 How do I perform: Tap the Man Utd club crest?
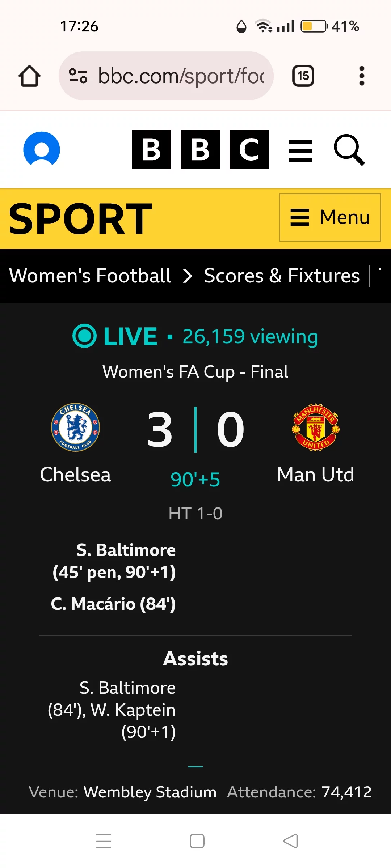(316, 427)
